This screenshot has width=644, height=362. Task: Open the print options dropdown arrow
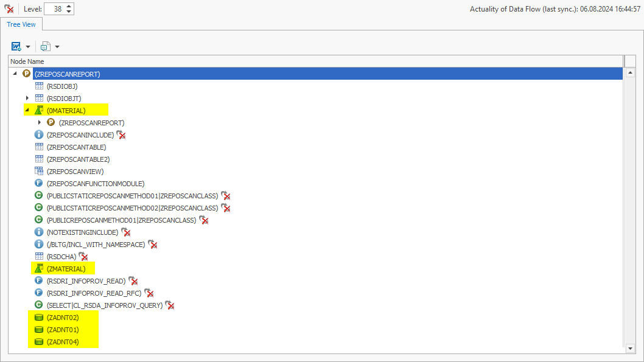57,47
